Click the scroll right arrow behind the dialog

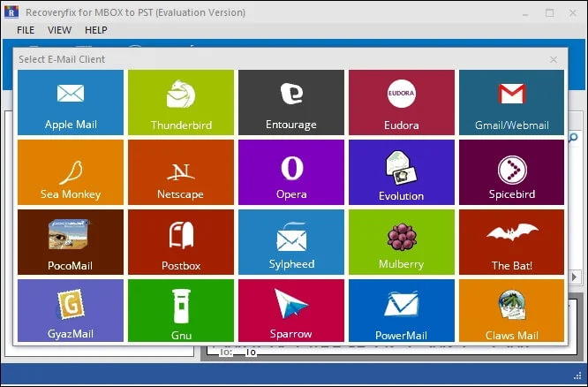click(x=574, y=277)
